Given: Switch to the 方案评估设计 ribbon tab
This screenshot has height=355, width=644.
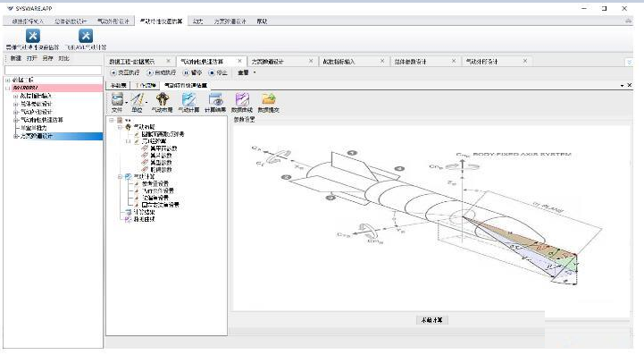Looking at the screenshot, I should pos(230,21).
